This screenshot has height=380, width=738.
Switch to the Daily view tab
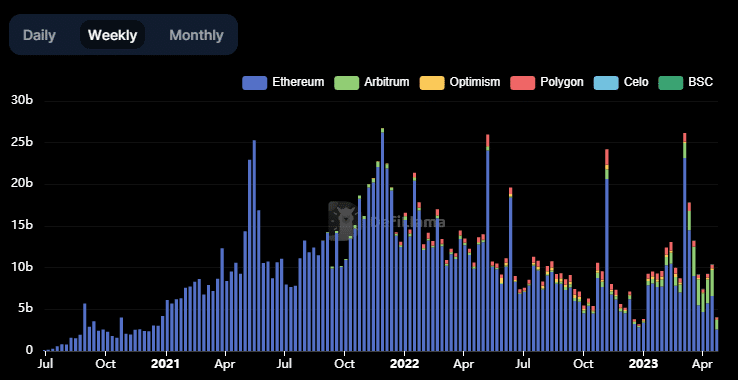(x=40, y=35)
